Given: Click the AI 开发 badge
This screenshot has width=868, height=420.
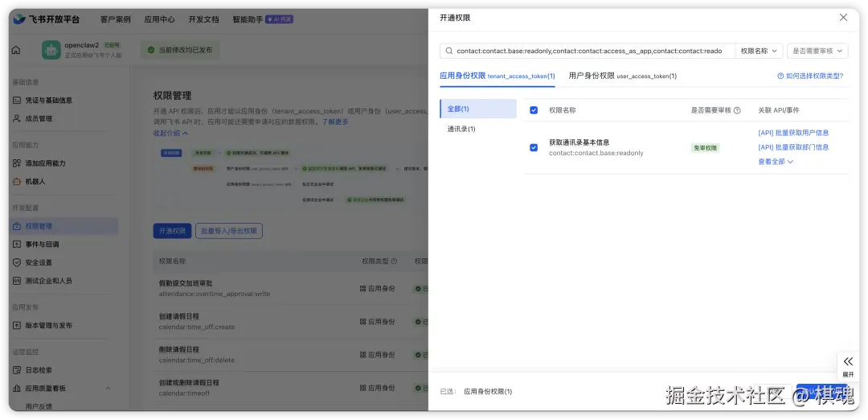Looking at the screenshot, I should 280,19.
